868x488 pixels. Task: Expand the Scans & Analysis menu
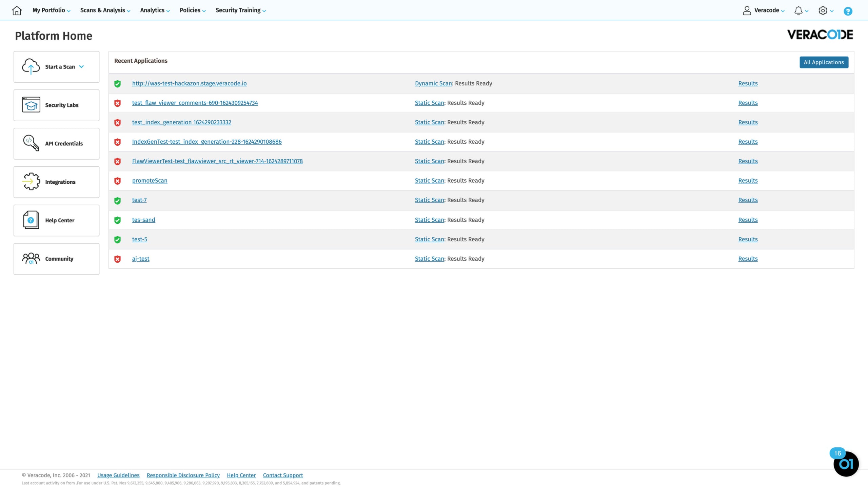(x=105, y=10)
